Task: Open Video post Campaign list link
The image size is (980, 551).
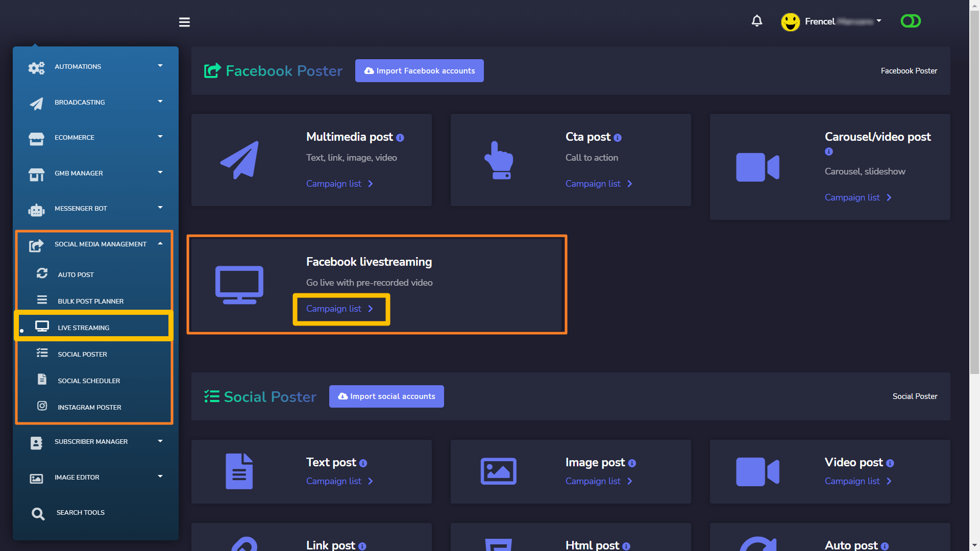Action: coord(858,481)
